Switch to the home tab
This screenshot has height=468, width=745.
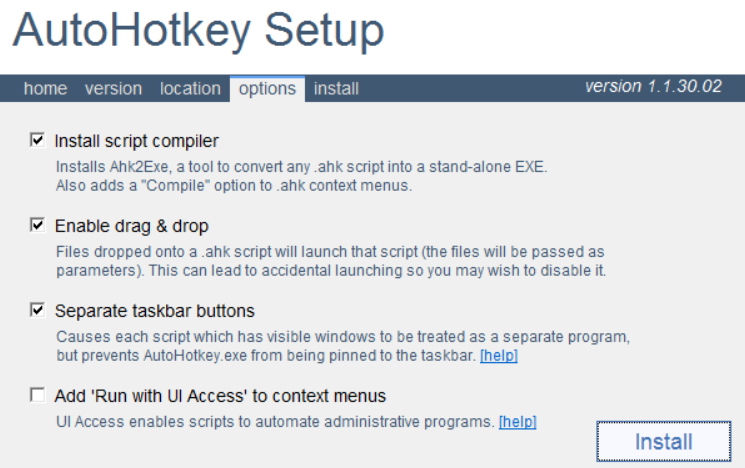click(45, 89)
